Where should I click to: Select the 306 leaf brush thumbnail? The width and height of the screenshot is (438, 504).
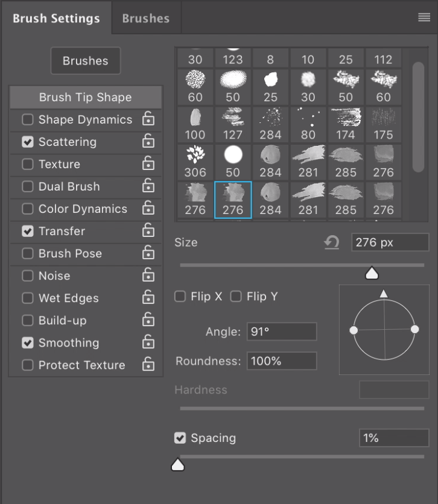click(195, 161)
